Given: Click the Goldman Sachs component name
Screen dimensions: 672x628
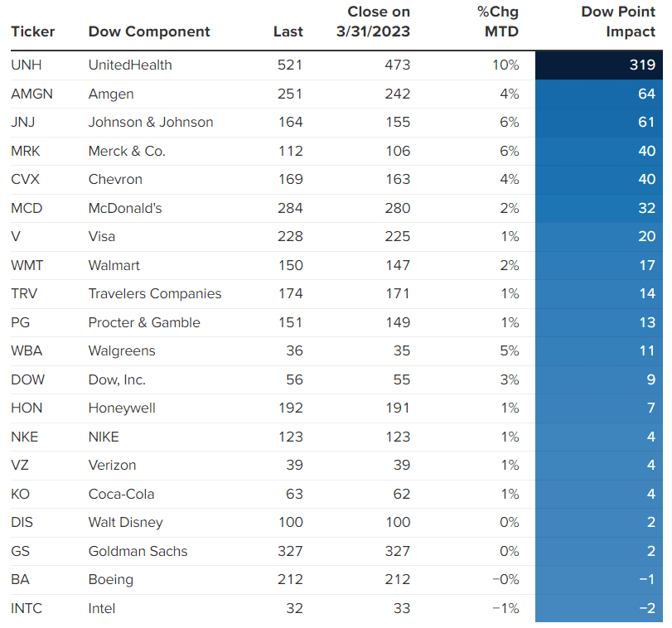Looking at the screenshot, I should [x=138, y=551].
